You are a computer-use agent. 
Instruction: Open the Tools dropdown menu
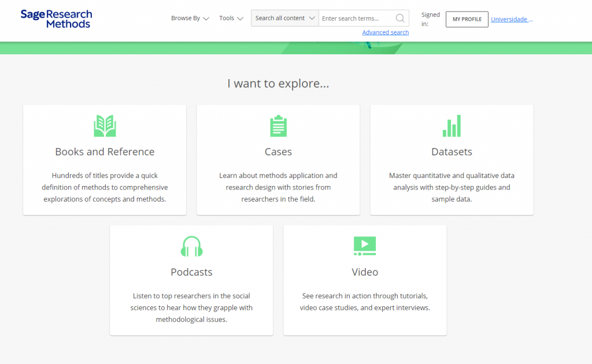tap(230, 18)
